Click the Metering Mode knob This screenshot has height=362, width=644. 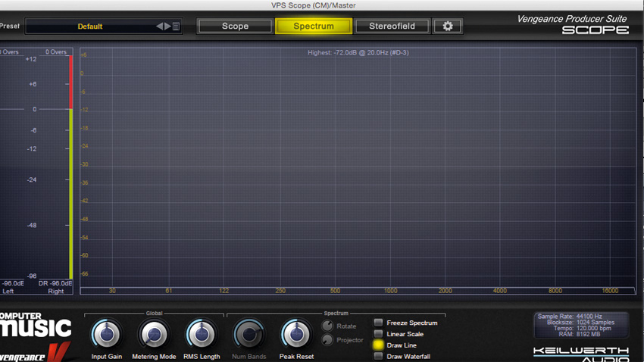pos(154,334)
